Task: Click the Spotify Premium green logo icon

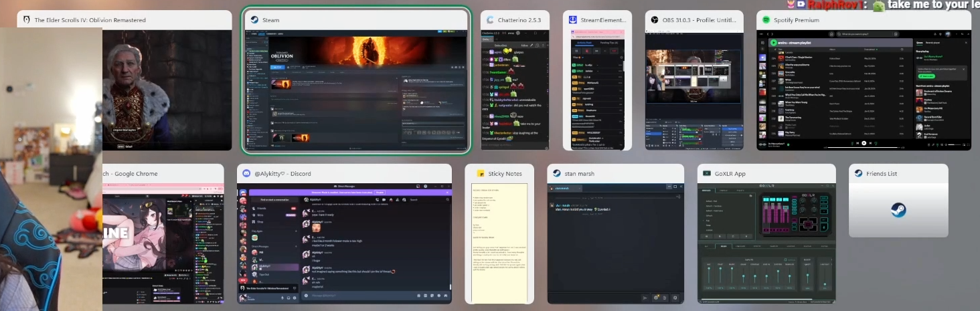Action: tap(766, 20)
